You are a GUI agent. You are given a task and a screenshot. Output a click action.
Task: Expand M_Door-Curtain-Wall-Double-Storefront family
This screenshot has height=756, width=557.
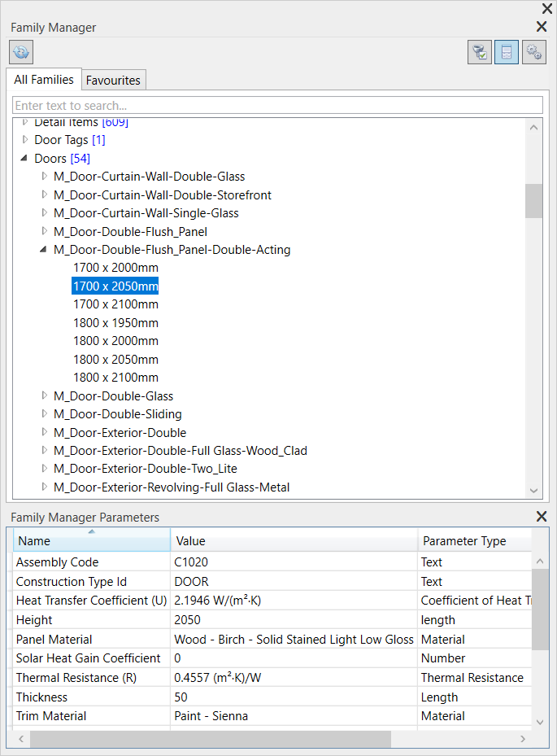click(45, 194)
